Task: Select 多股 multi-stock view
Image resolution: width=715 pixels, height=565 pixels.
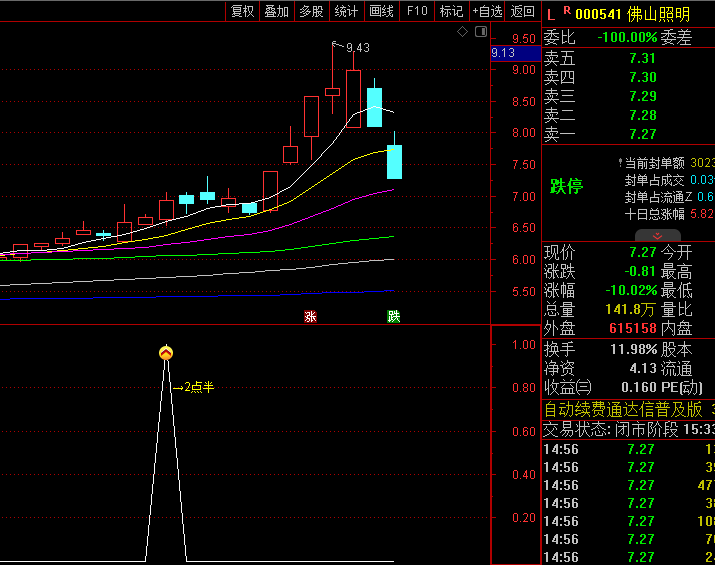Action: [311, 11]
